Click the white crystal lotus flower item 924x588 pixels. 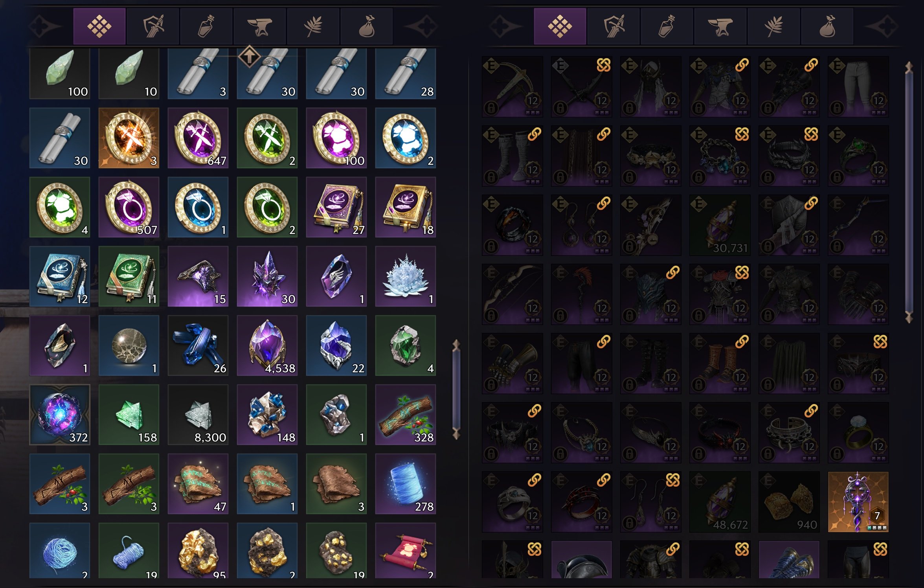click(x=406, y=276)
